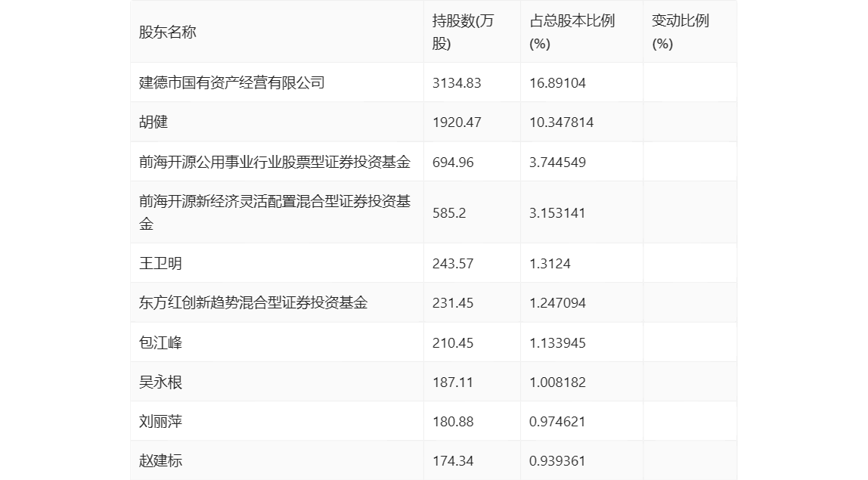Select the 变动比例(%) column header
This screenshot has height=480, width=868.
click(x=680, y=32)
